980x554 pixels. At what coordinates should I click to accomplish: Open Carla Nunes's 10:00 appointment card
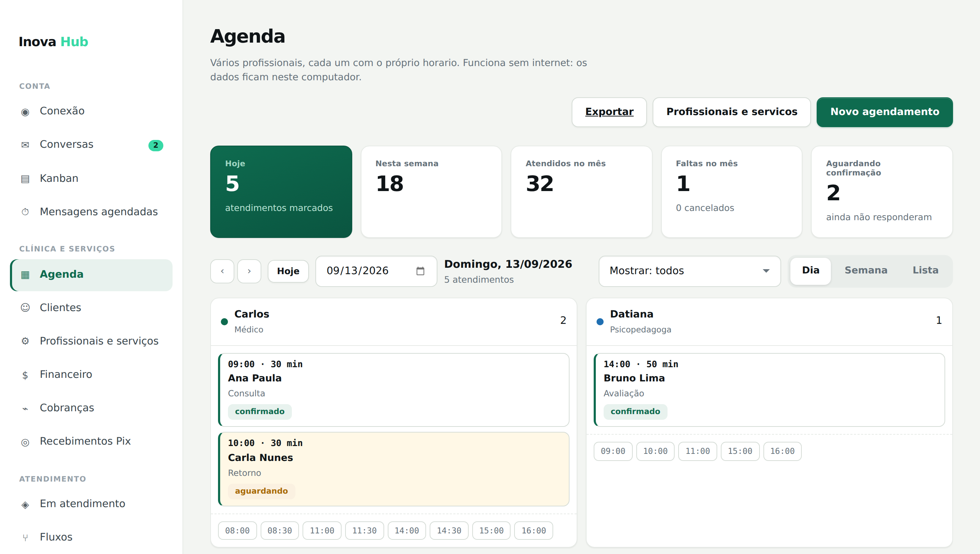point(394,469)
